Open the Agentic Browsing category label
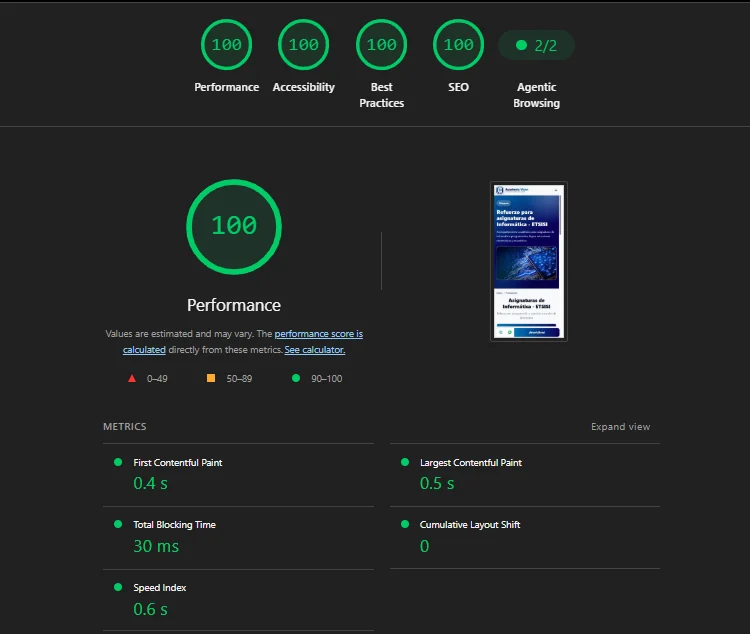Image resolution: width=750 pixels, height=634 pixels. point(536,95)
